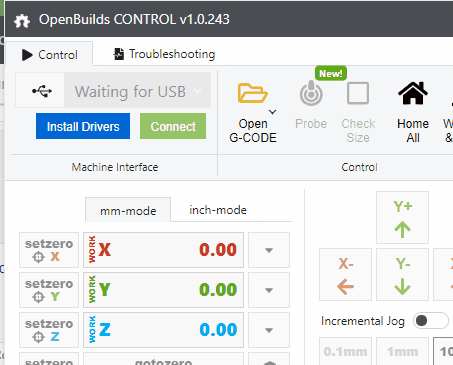
Task: Click the Incremental Jog label text
Action: [x=363, y=321]
